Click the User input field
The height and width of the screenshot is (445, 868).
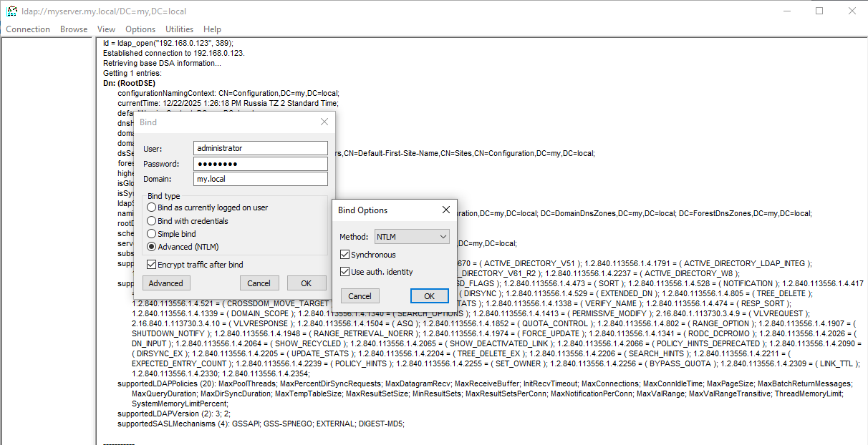coord(260,148)
